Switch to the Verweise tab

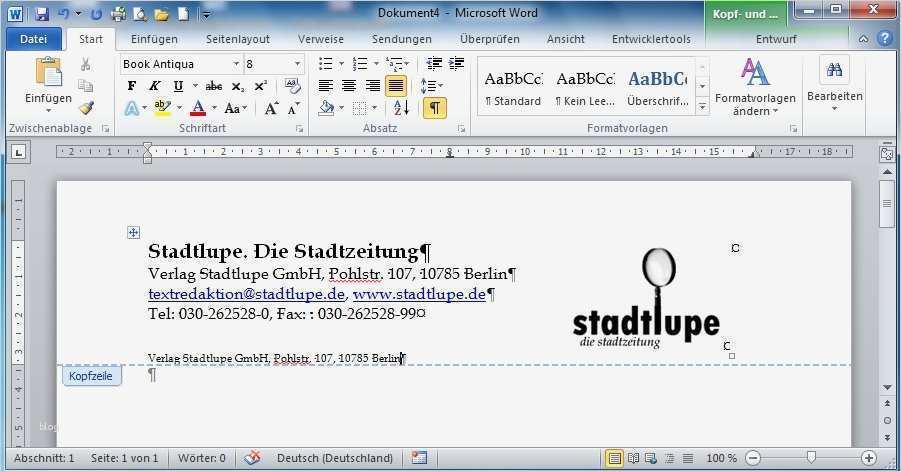[321, 39]
